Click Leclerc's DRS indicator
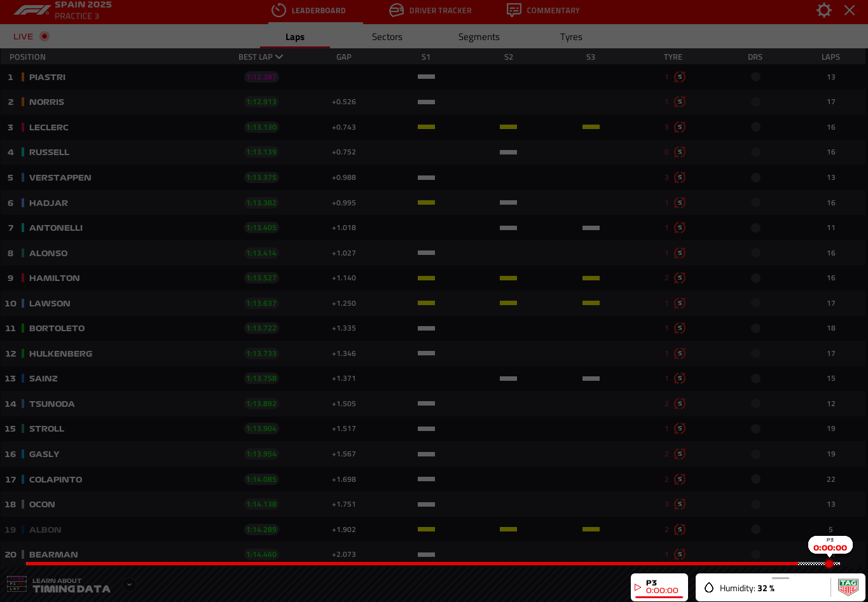Viewport: 868px width, 602px height. [755, 127]
